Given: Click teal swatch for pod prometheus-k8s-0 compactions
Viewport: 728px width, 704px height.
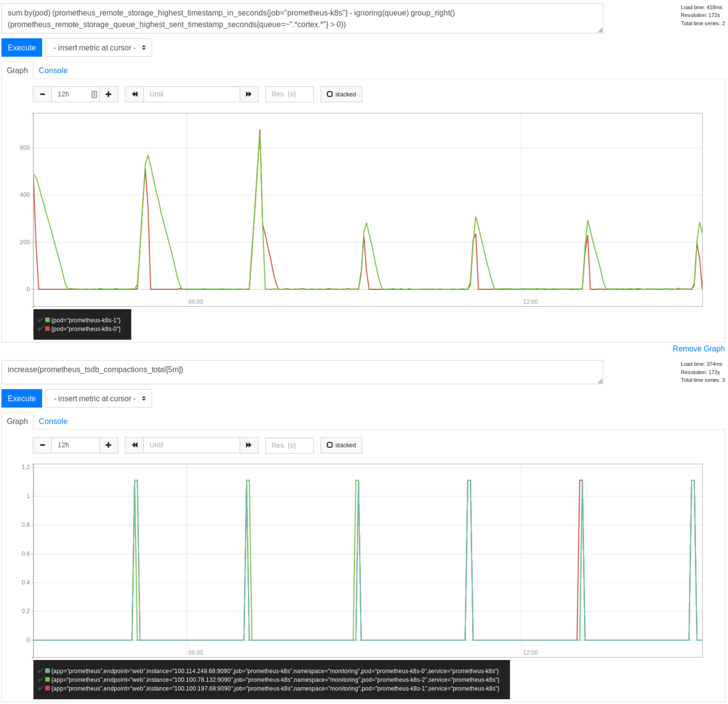Looking at the screenshot, I should pos(47,671).
